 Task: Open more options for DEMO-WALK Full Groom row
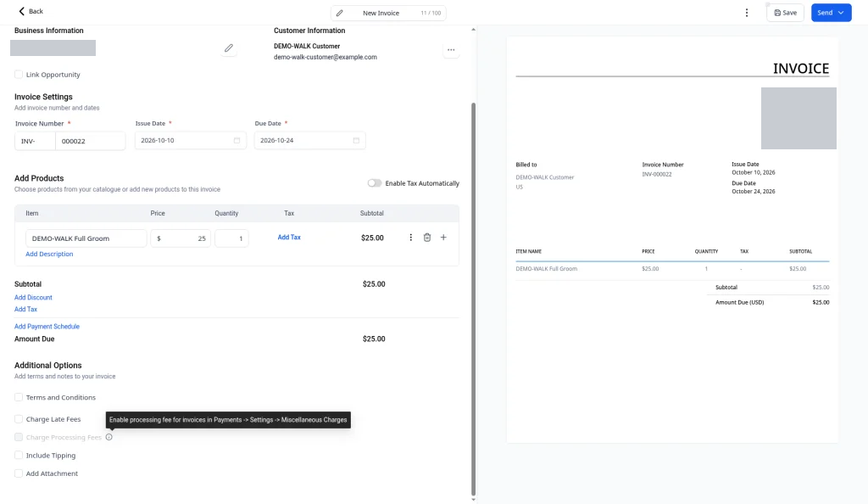point(411,238)
